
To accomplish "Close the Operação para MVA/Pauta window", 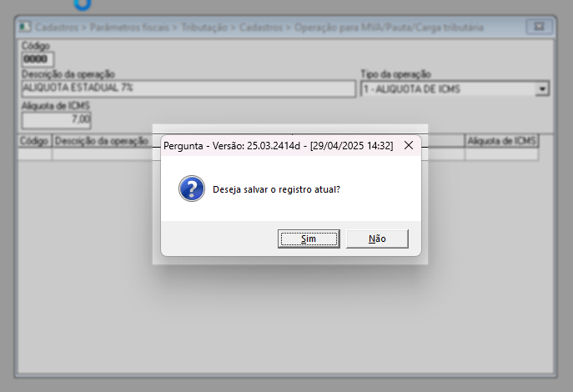I will pos(539,27).
